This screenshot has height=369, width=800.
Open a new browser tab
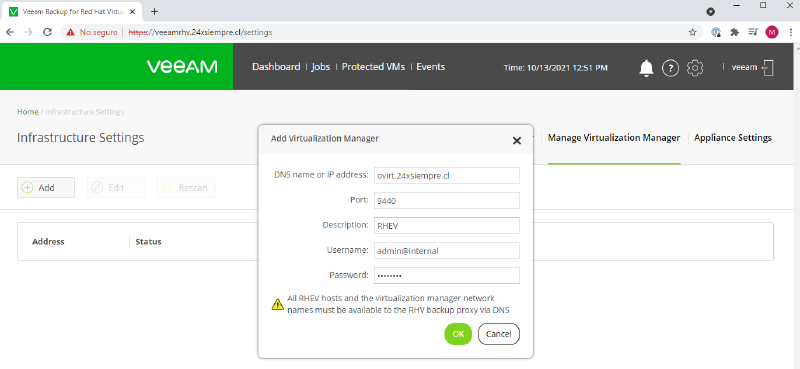tap(155, 11)
